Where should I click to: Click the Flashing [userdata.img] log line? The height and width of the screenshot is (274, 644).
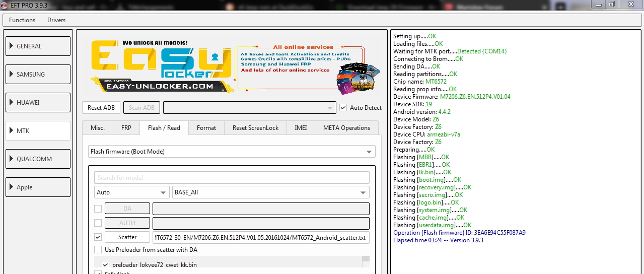(x=433, y=225)
